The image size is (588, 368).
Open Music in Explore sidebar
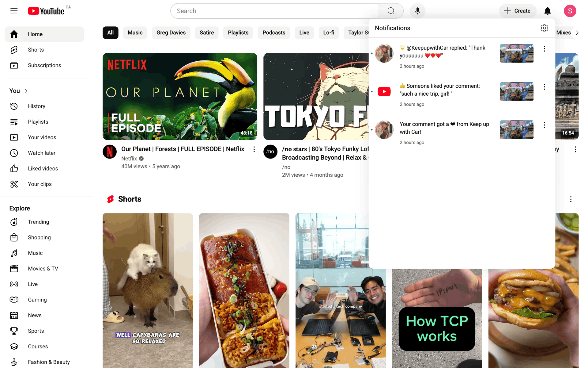[x=44, y=253]
